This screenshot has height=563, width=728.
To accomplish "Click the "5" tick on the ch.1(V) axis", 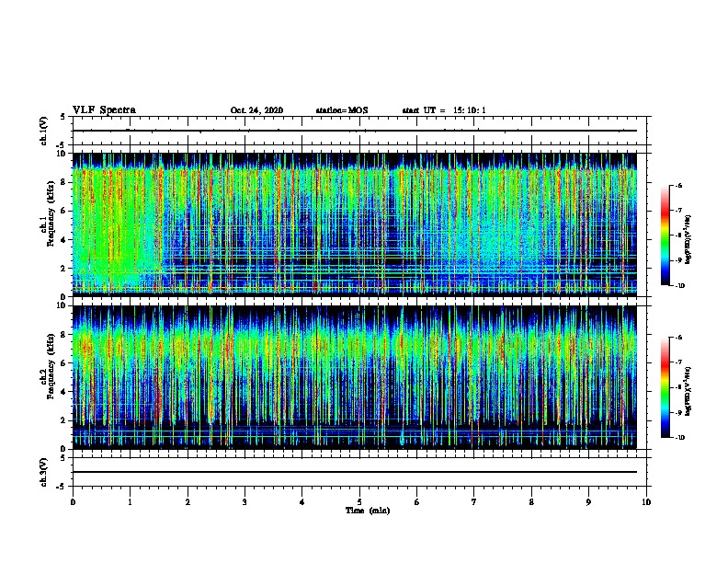I will (63, 117).
